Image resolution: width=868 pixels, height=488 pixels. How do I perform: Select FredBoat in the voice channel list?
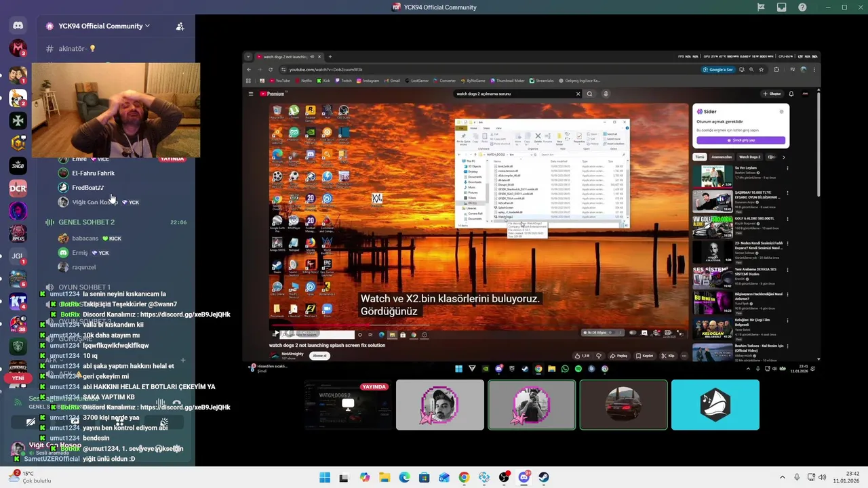point(87,188)
